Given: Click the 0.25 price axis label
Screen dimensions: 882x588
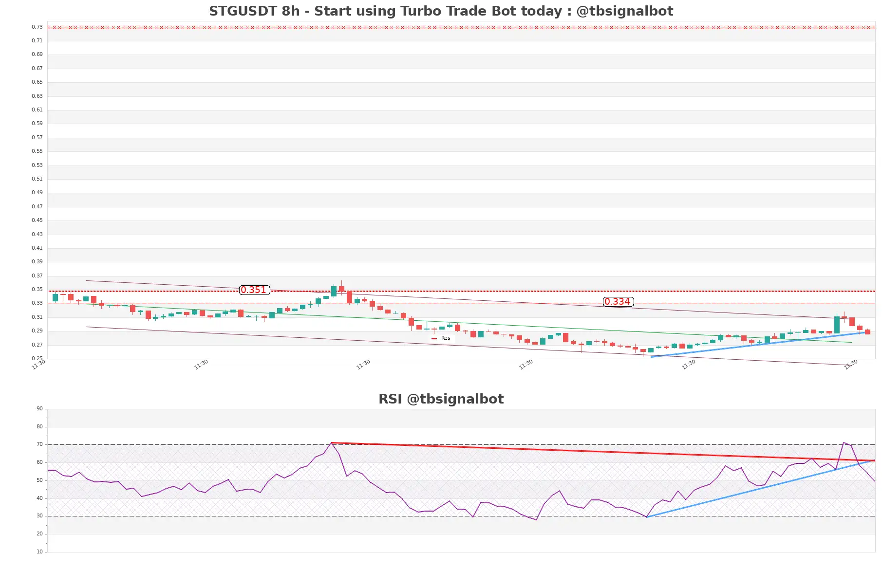Looking at the screenshot, I should [x=37, y=359].
